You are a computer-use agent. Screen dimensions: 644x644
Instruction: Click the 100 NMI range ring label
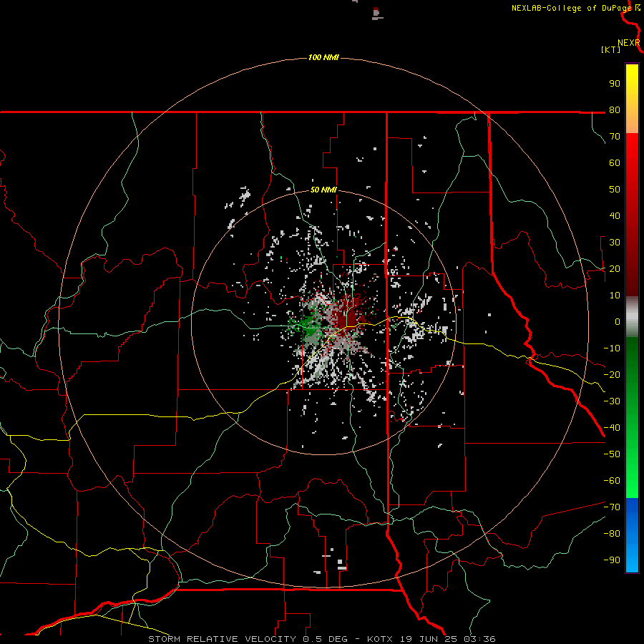point(323,57)
